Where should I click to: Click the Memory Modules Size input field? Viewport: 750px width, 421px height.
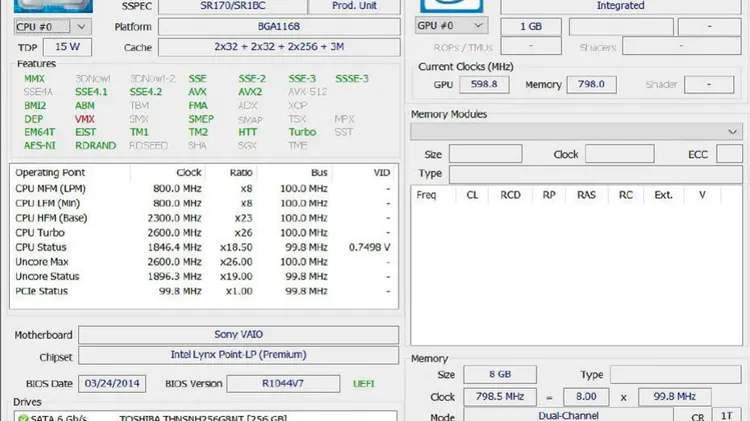coord(485,154)
